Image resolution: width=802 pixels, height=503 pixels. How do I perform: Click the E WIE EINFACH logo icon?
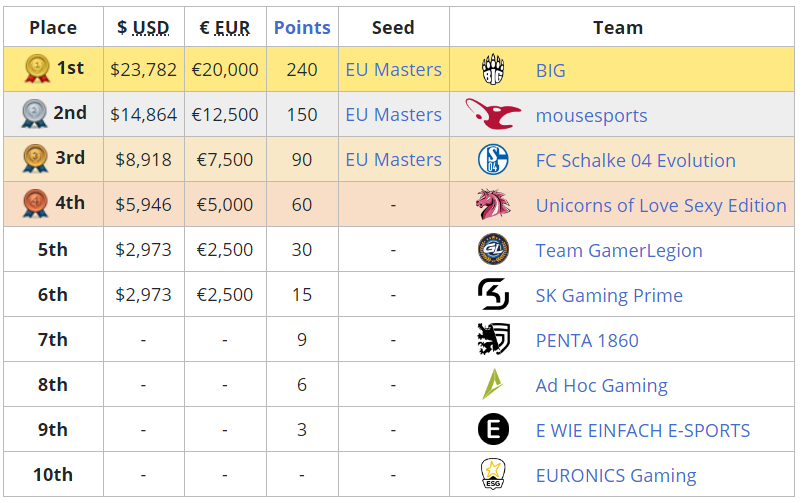point(493,430)
